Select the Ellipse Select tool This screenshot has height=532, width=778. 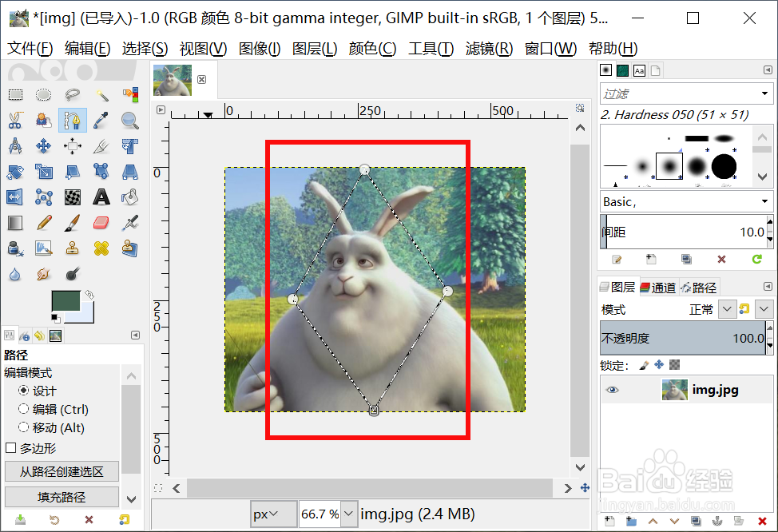click(x=44, y=95)
